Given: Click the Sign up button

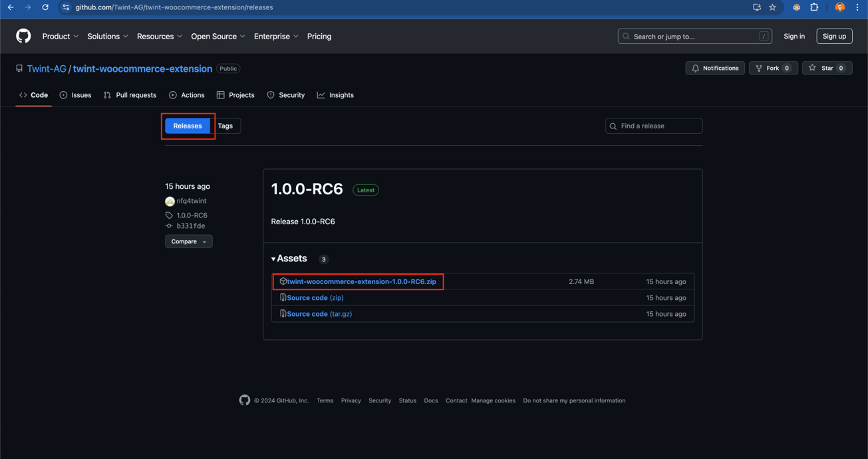Looking at the screenshot, I should [834, 36].
